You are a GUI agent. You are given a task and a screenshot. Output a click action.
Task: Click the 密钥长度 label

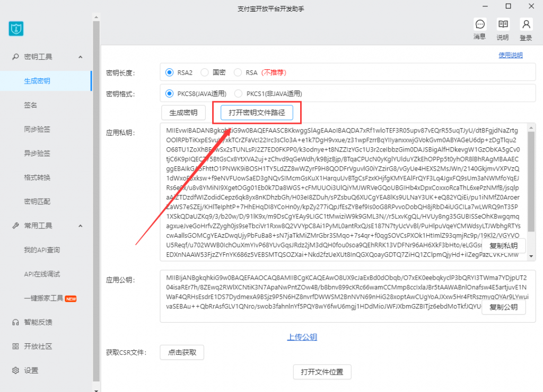pos(120,73)
